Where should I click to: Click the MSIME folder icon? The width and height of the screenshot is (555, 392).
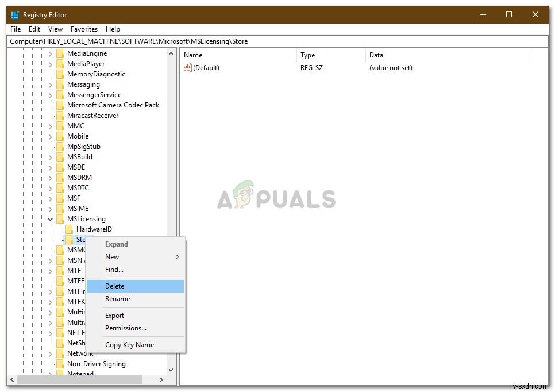coord(60,209)
